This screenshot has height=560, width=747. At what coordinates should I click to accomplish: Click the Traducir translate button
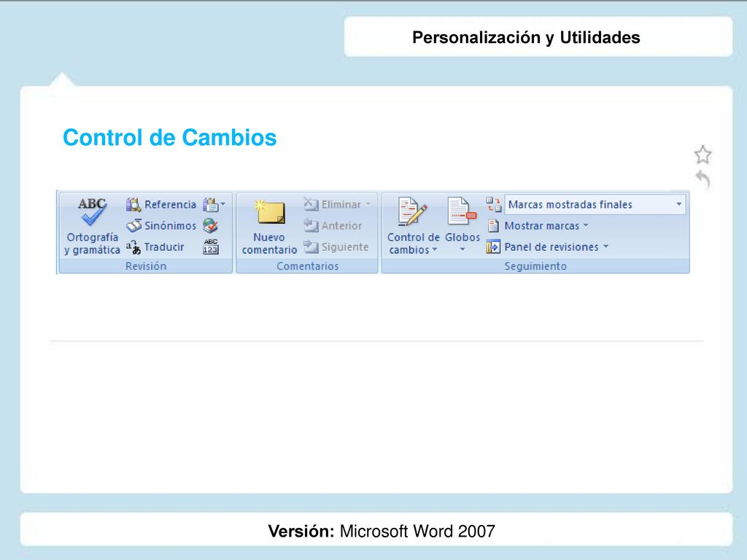coord(155,246)
